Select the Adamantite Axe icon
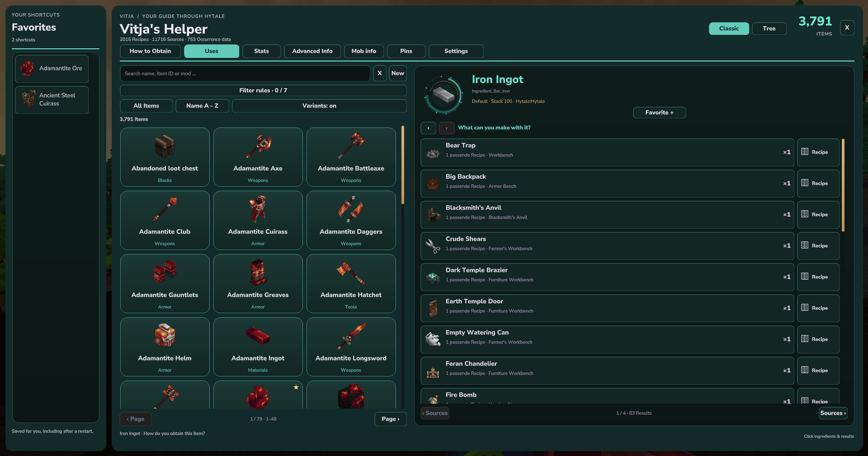The height and width of the screenshot is (456, 868). (258, 146)
